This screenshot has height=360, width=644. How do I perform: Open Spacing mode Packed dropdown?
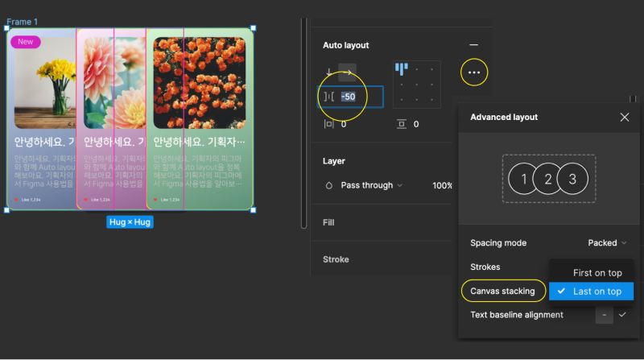pyautogui.click(x=607, y=243)
